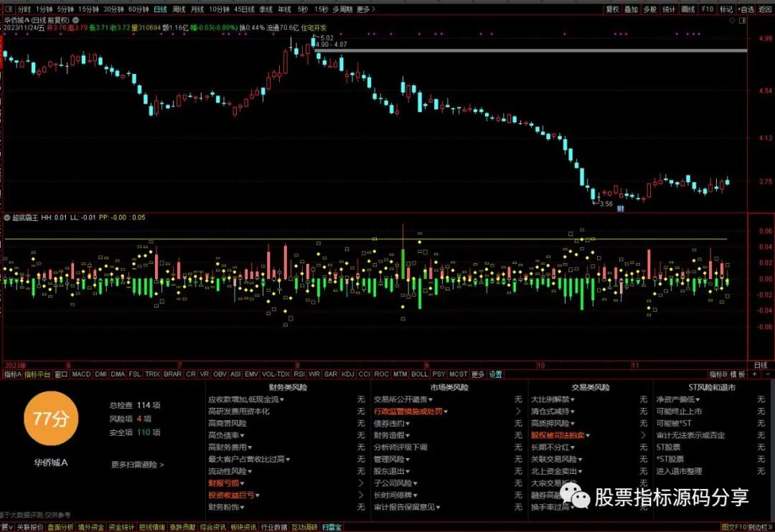Open the 指标平台 tab
The image size is (775, 532).
tap(37, 374)
